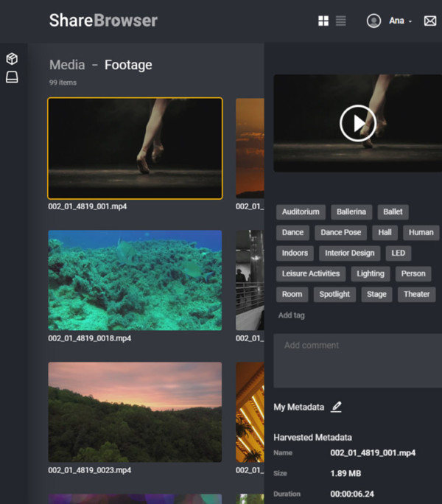Select the underwater reef thumbnail 002_01_4819_0018.mp4
Screen dimensions: 442x504
click(x=135, y=280)
